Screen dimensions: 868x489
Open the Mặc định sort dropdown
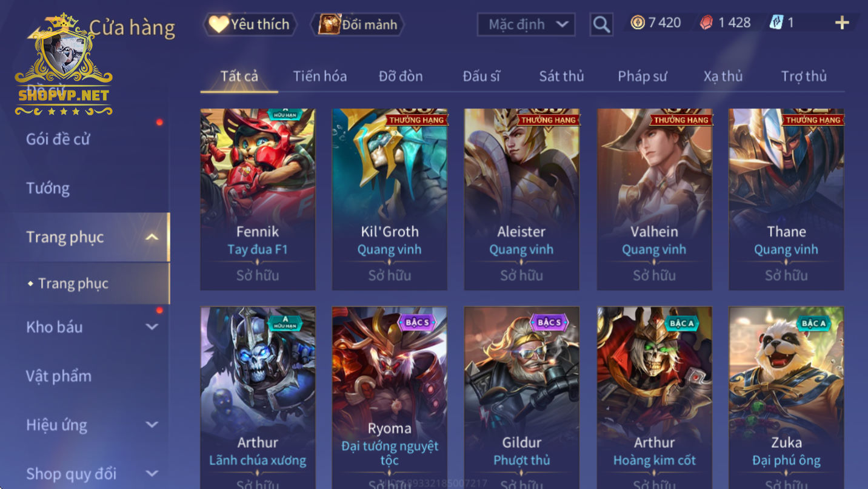point(526,24)
